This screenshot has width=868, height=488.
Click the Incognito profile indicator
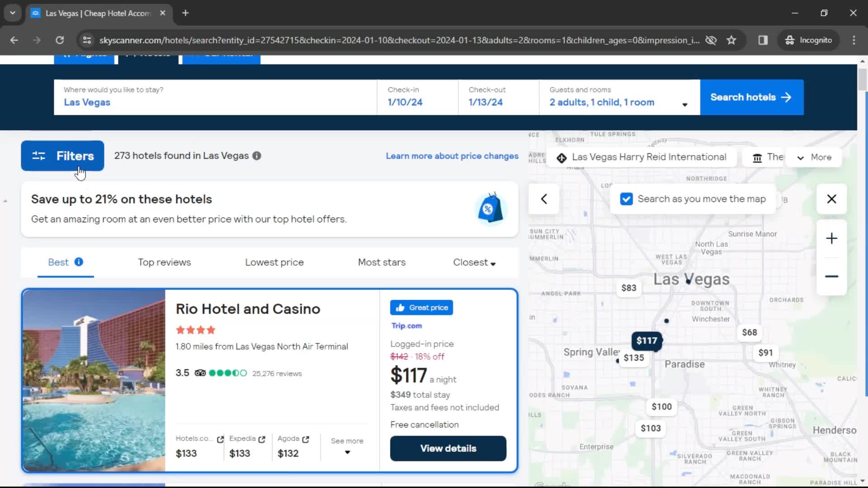tap(809, 40)
